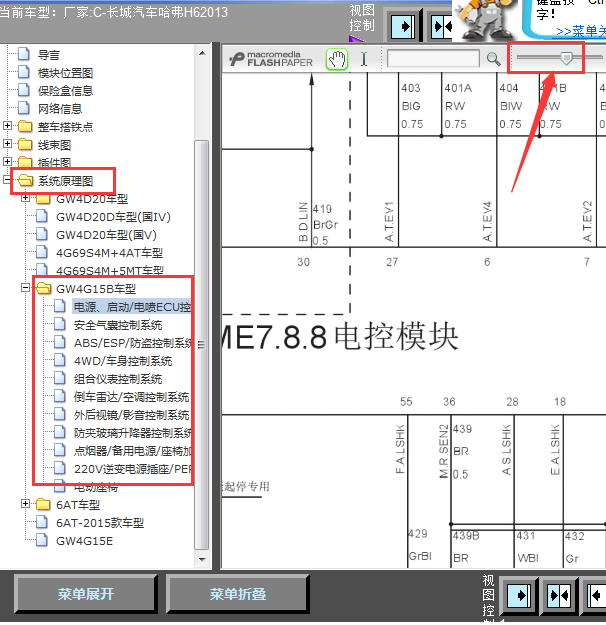The image size is (606, 625).
Task: Open 外后视镜/影音控制系统 diagram
Action: pos(131,415)
